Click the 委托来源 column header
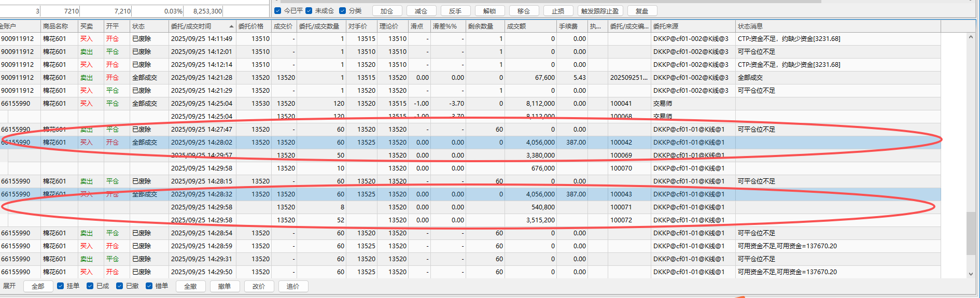Image resolution: width=980 pixels, height=298 pixels. pyautogui.click(x=666, y=26)
